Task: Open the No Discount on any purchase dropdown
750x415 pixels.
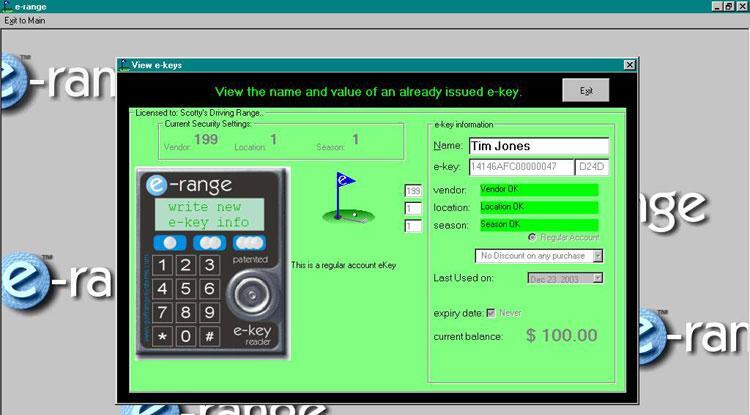Action: click(598, 256)
